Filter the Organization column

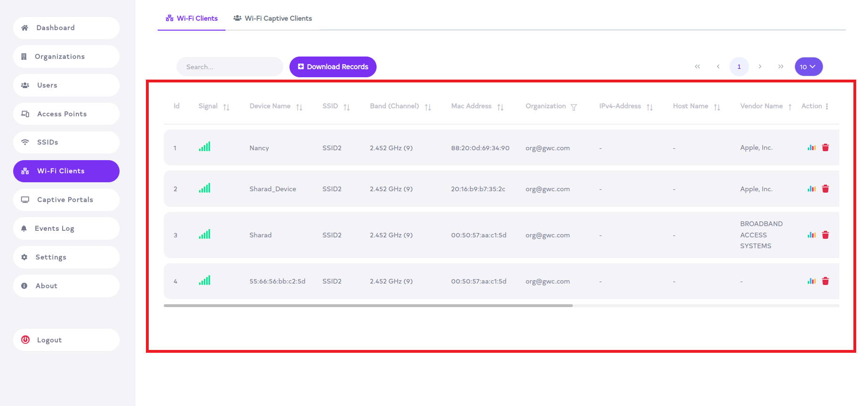573,107
